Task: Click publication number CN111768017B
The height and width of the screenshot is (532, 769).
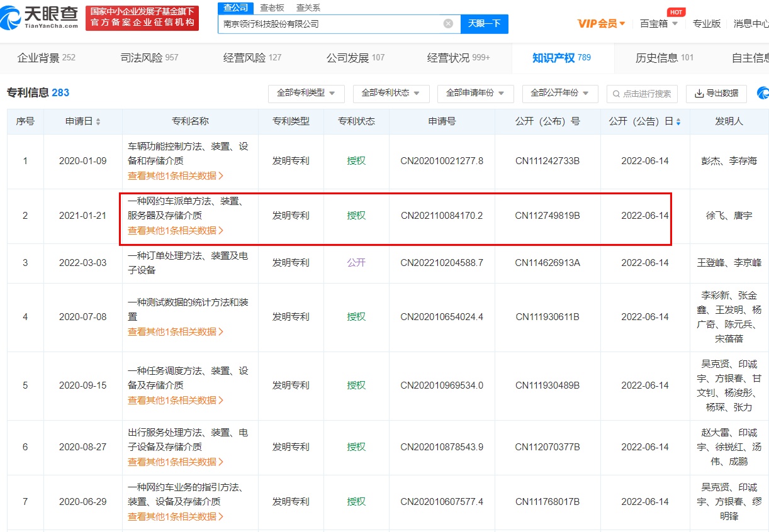Action: pyautogui.click(x=547, y=502)
